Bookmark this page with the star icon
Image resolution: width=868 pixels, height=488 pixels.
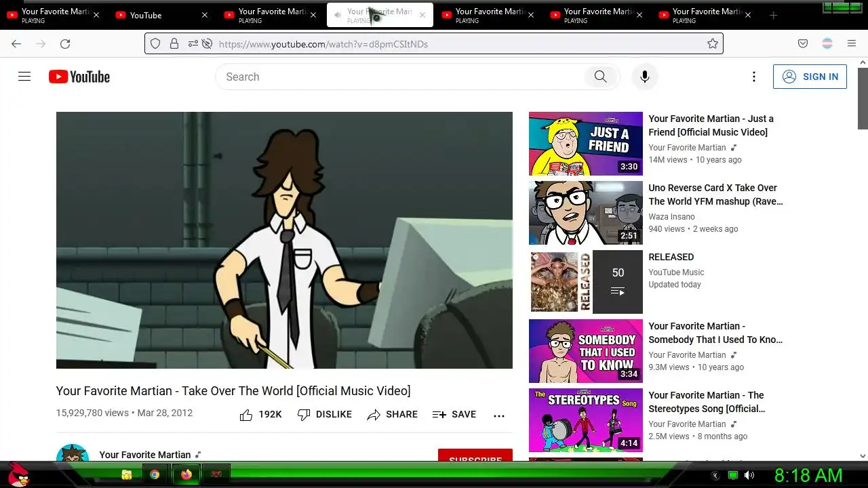713,43
